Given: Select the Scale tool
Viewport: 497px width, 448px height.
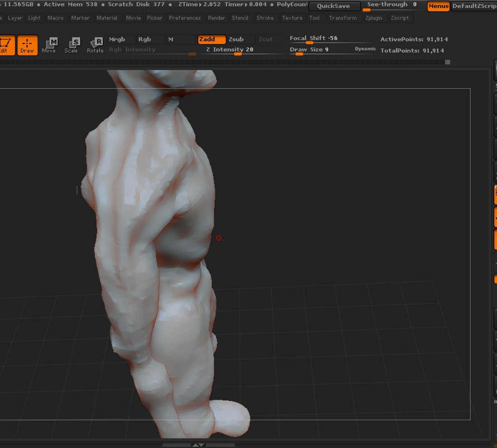Looking at the screenshot, I should pyautogui.click(x=71, y=45).
